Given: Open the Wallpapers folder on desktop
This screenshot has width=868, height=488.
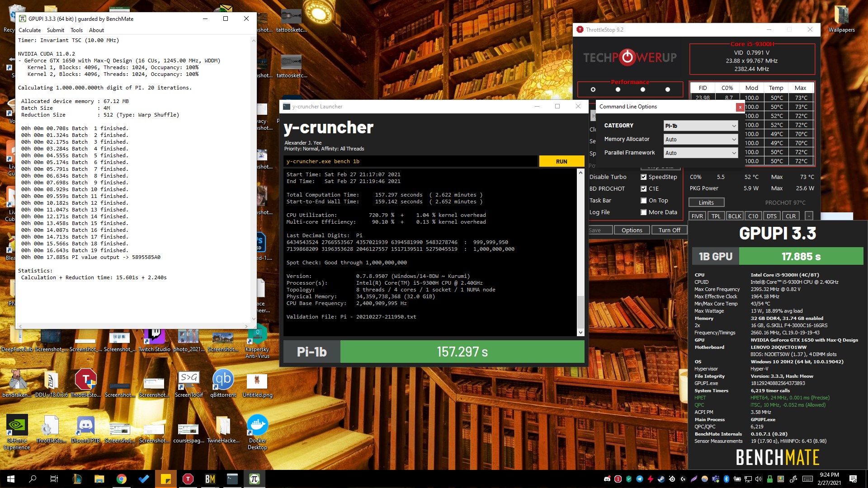Looking at the screenshot, I should pyautogui.click(x=841, y=19).
